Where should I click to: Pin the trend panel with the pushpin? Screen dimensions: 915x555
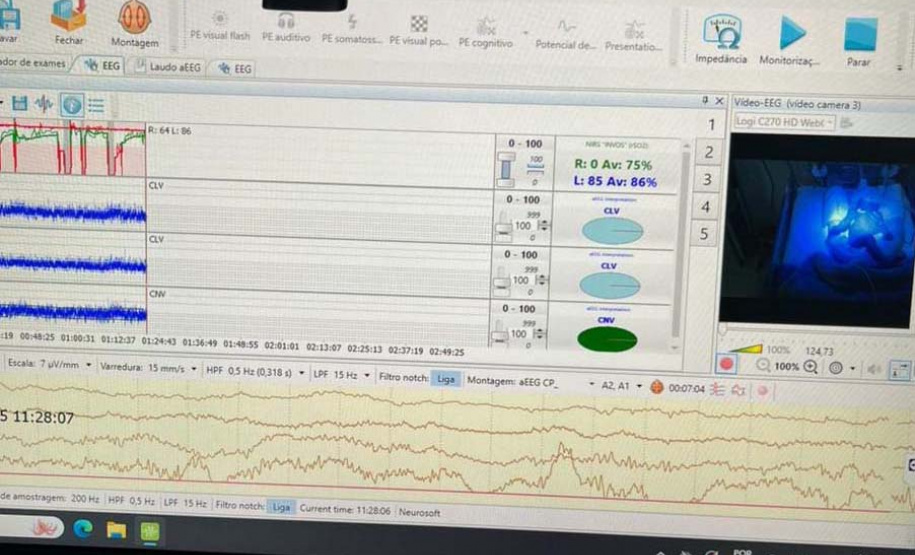point(705,100)
